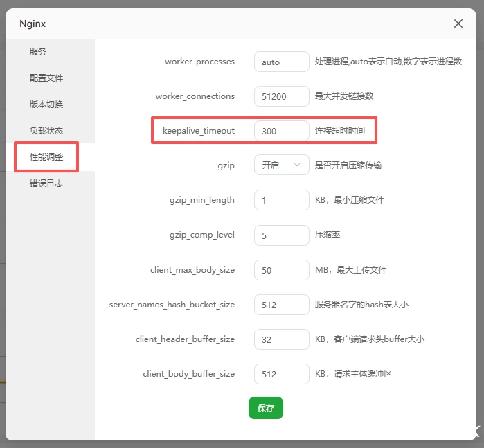484x448 pixels.
Task: Click the keepalive_timeout label text
Action: point(199,131)
